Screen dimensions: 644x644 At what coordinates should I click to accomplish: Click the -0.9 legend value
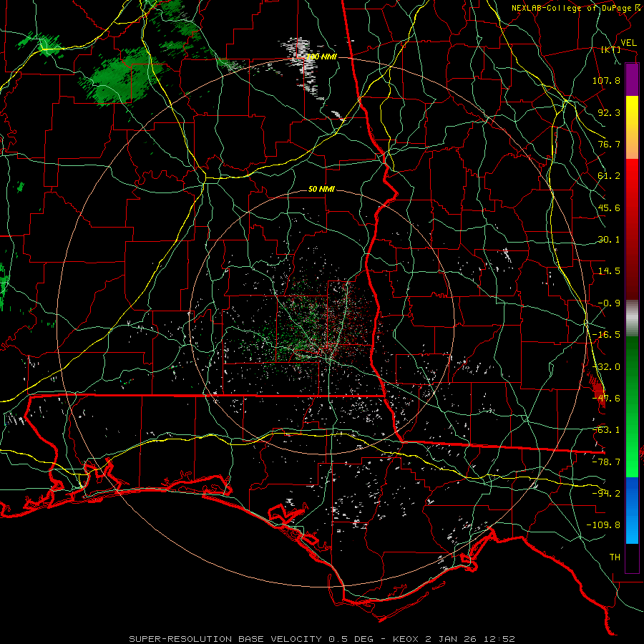609,303
